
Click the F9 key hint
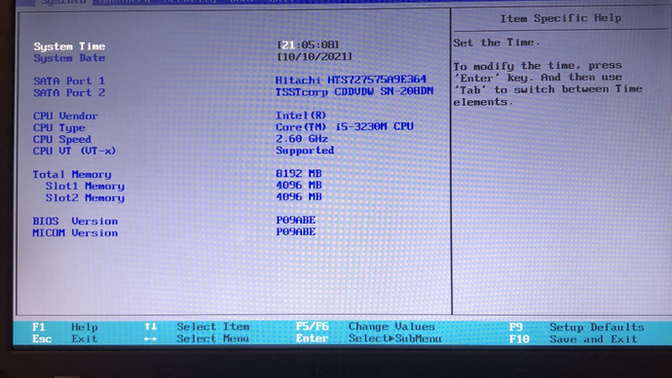516,327
